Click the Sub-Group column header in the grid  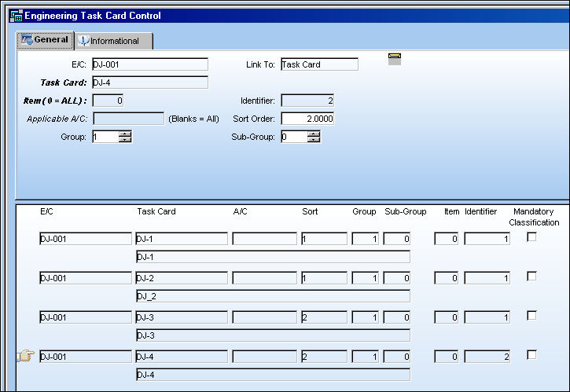406,211
